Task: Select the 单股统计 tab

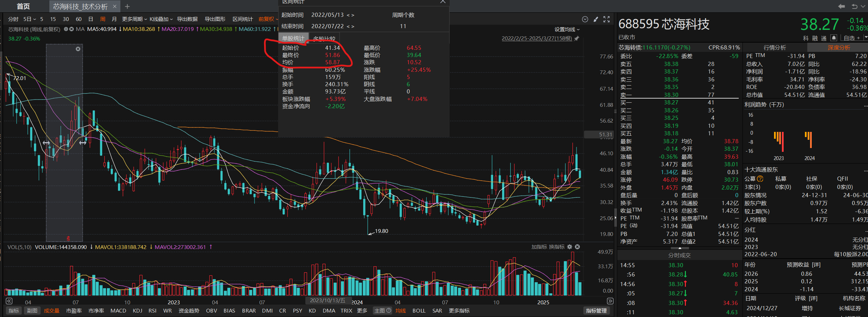Action: click(x=293, y=38)
